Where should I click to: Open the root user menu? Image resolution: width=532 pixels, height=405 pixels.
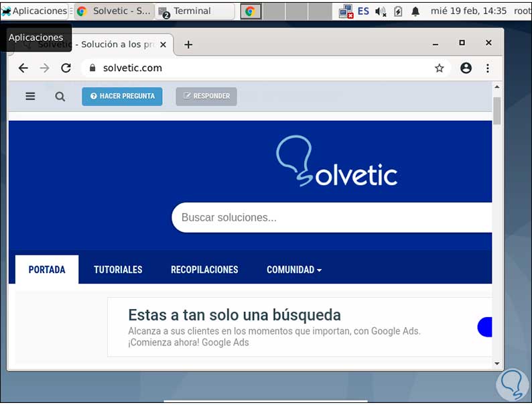click(522, 11)
